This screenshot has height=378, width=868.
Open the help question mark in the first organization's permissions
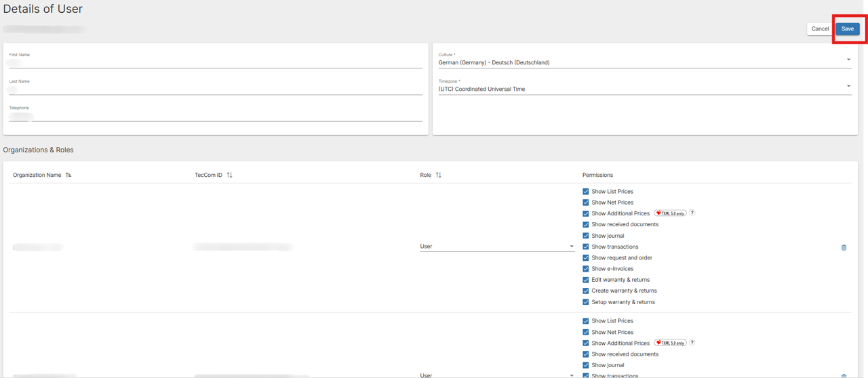(692, 213)
